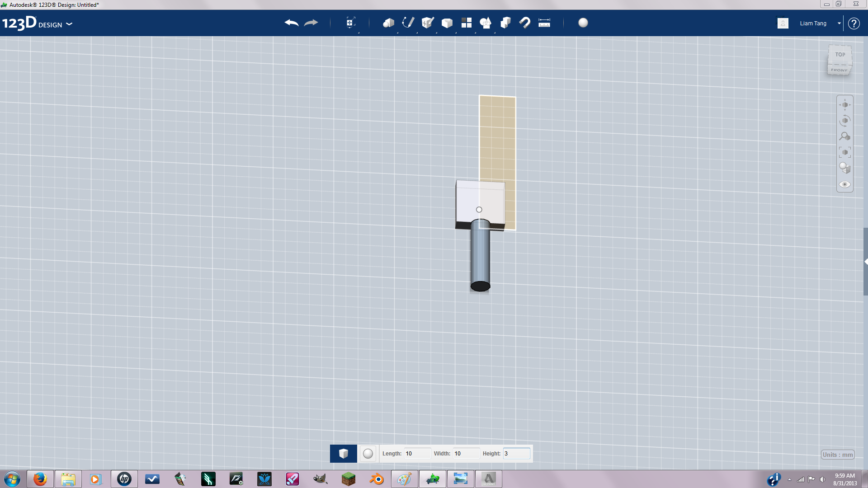Expand the Liam Tang account dropdown

click(x=839, y=23)
